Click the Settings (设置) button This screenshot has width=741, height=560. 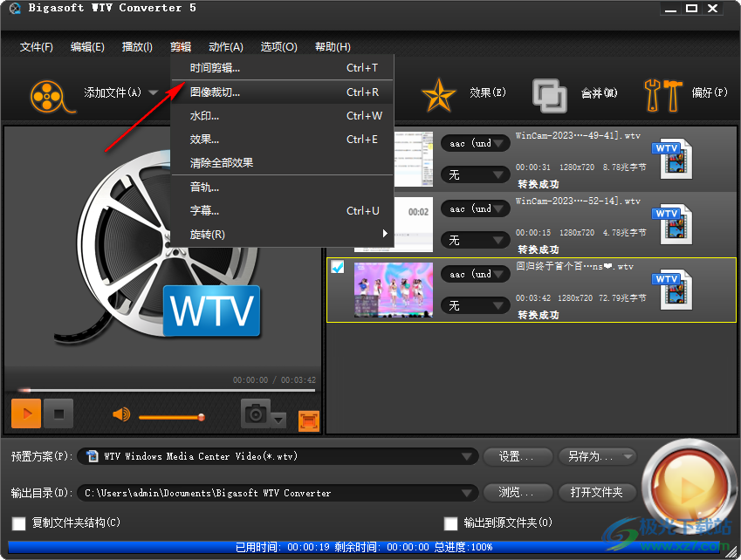(518, 456)
